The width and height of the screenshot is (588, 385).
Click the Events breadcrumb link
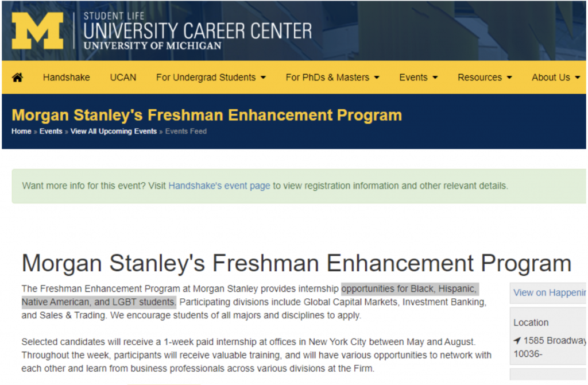pyautogui.click(x=51, y=132)
